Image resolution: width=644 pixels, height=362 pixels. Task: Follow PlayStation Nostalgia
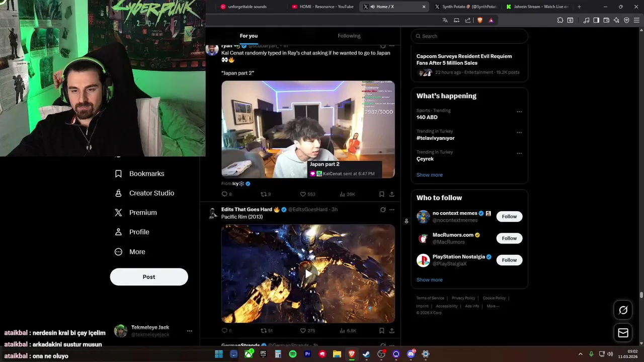click(509, 260)
